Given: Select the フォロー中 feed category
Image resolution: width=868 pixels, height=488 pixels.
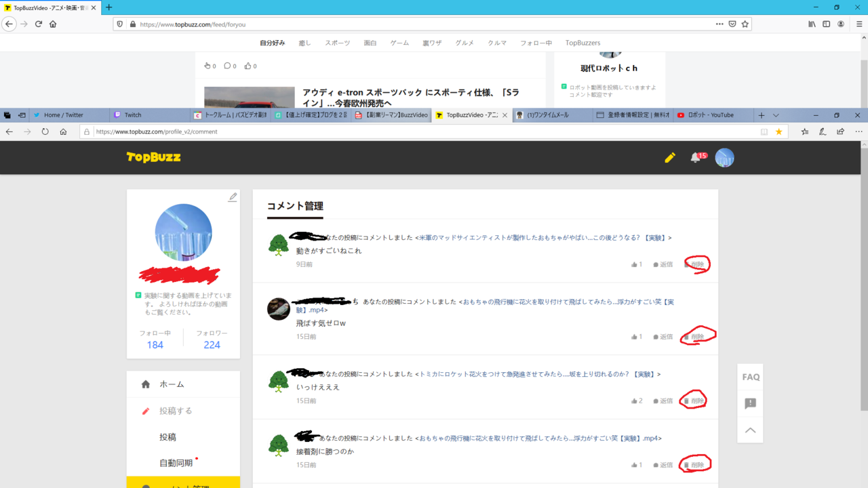Looking at the screenshot, I should [536, 43].
